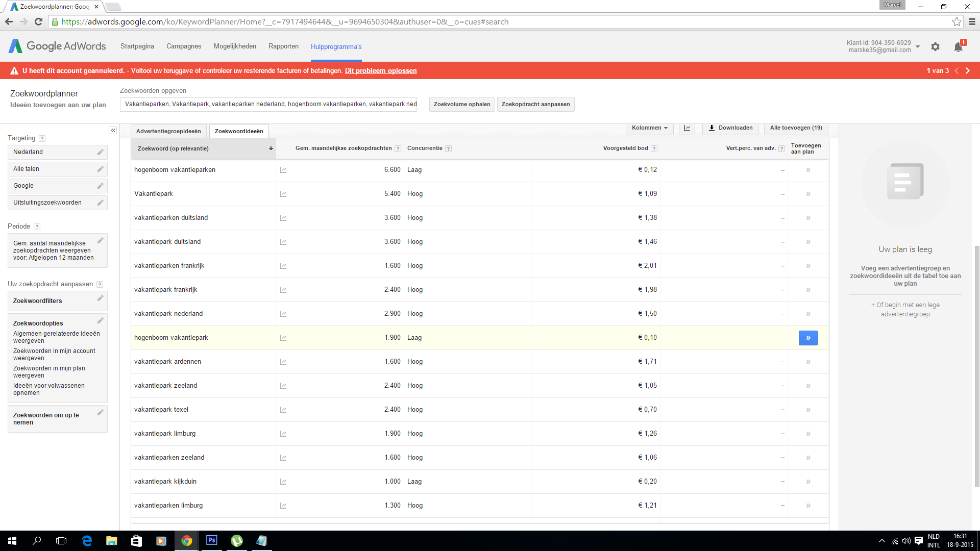The height and width of the screenshot is (551, 980).
Task: Open the Rapporten menu
Action: click(283, 46)
